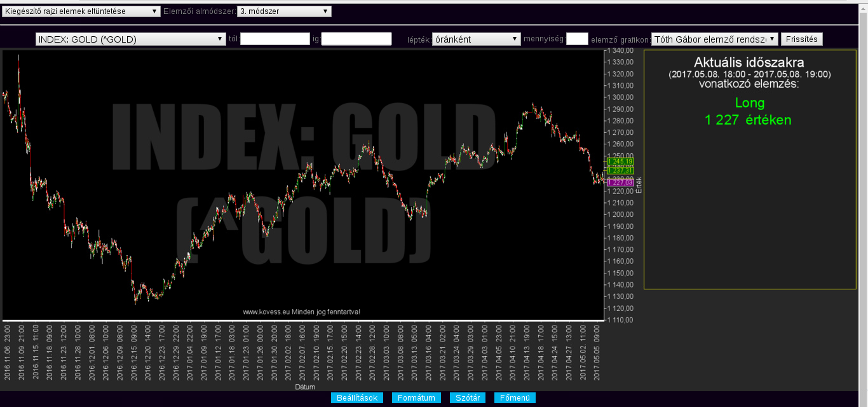Click the green 'Long' signal text

[x=749, y=103]
